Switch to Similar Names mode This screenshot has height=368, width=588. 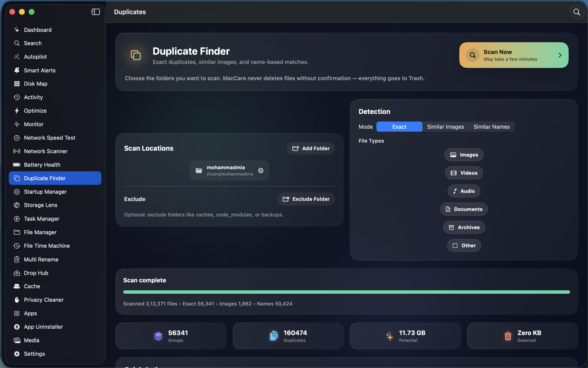pyautogui.click(x=491, y=127)
